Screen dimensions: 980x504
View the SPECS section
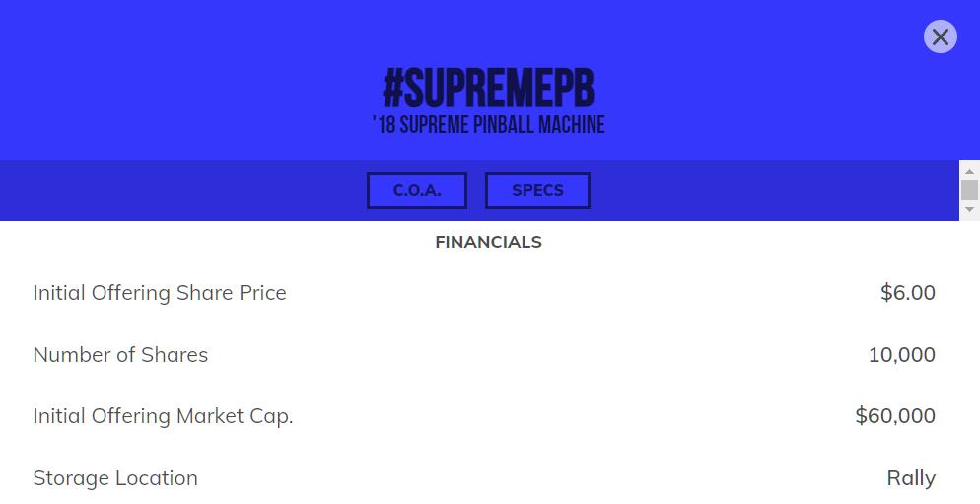tap(537, 190)
